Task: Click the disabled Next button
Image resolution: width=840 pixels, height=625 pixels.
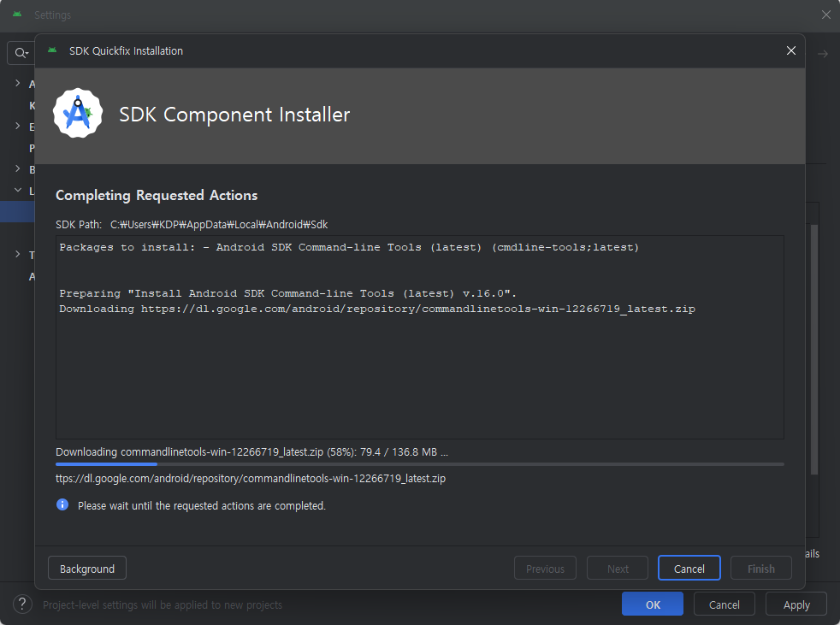Action: pos(618,569)
